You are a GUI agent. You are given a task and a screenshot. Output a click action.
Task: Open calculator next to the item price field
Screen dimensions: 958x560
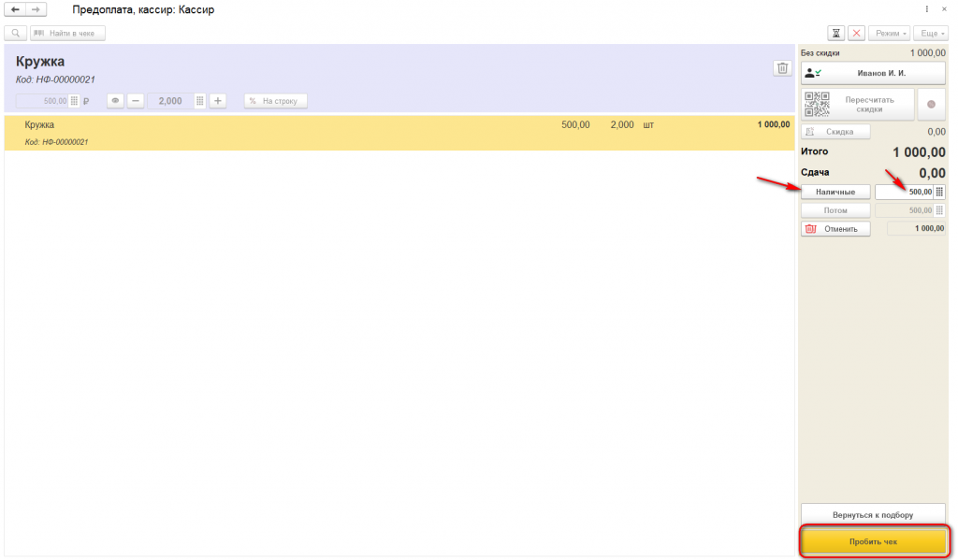click(74, 101)
